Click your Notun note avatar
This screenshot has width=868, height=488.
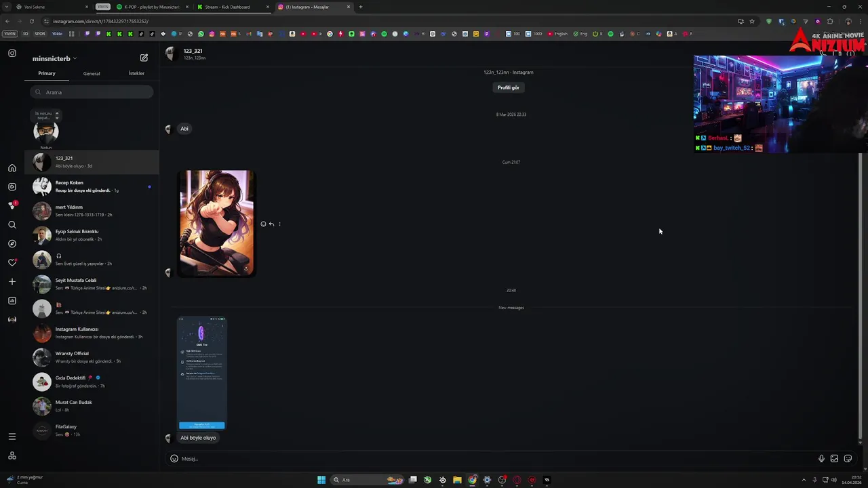click(x=46, y=131)
